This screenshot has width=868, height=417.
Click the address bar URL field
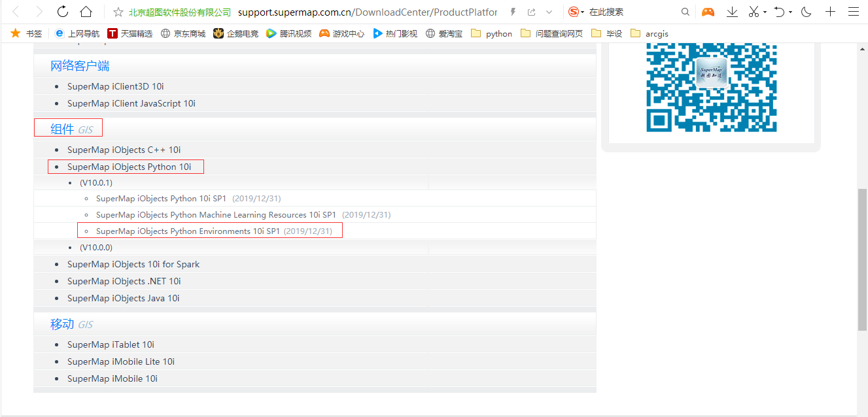pos(368,12)
